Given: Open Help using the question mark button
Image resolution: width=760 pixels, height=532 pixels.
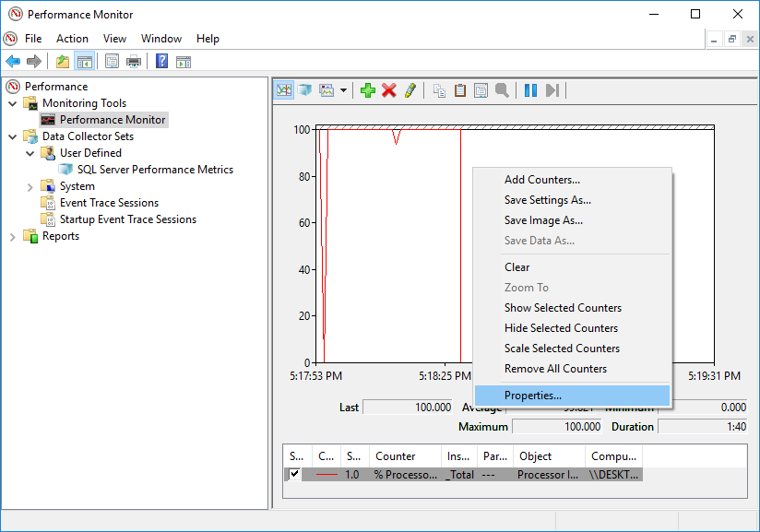Looking at the screenshot, I should pos(161,61).
